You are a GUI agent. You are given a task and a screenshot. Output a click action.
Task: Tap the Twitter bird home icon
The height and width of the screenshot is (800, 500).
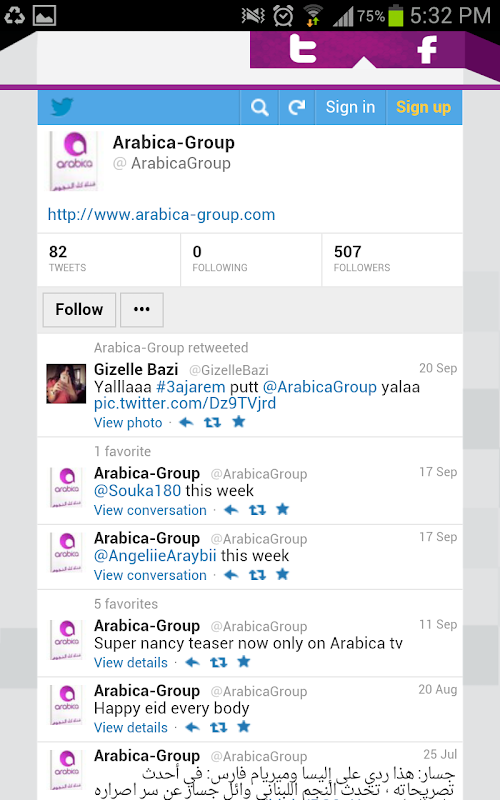click(x=62, y=107)
